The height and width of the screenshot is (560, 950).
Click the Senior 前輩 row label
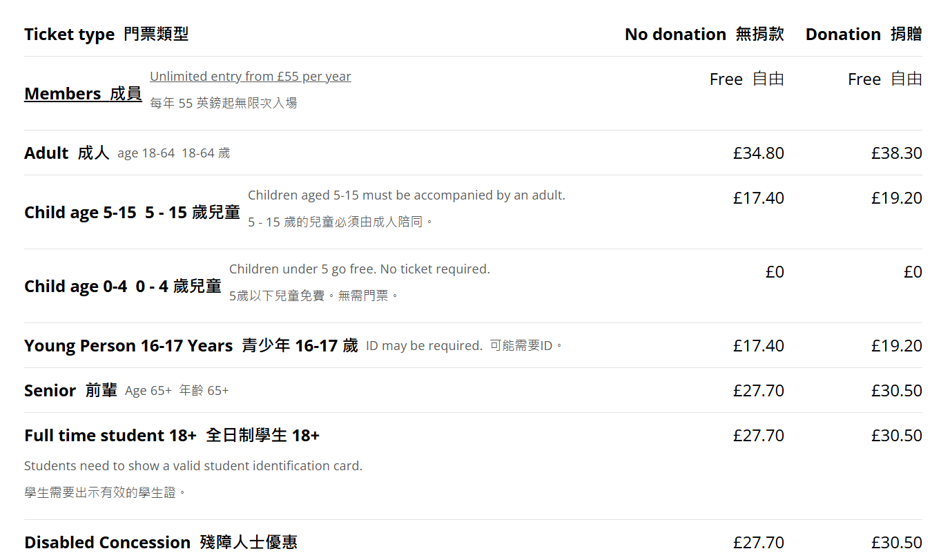click(x=71, y=391)
